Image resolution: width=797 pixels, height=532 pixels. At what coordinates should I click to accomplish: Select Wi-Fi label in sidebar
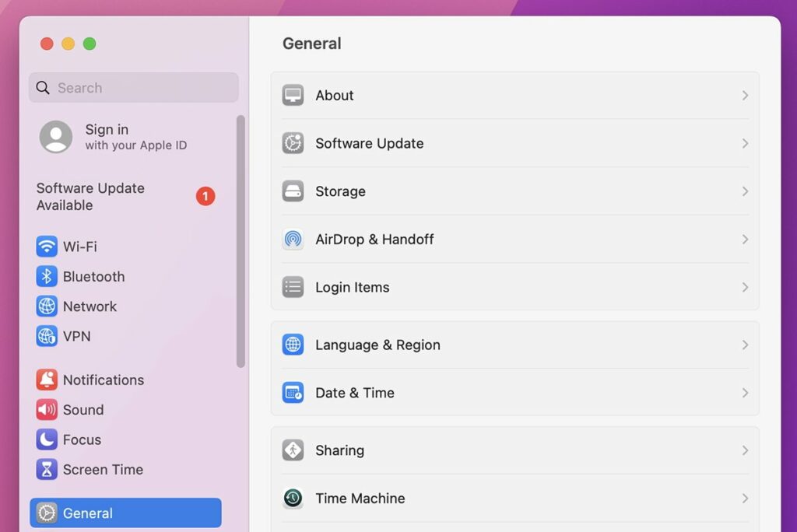coord(80,247)
